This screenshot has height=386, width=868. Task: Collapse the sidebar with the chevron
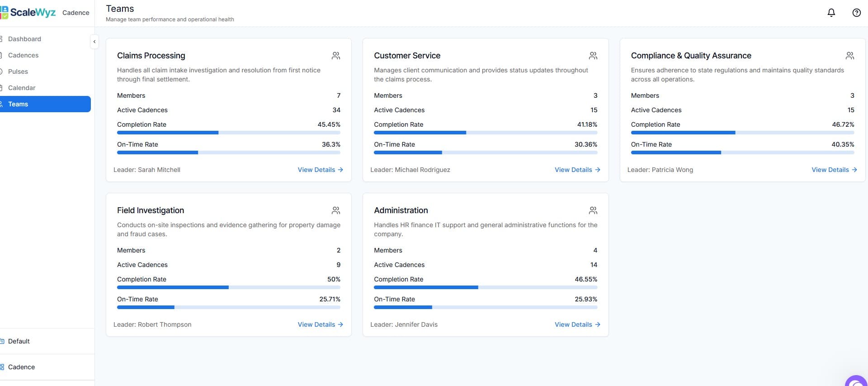[94, 42]
